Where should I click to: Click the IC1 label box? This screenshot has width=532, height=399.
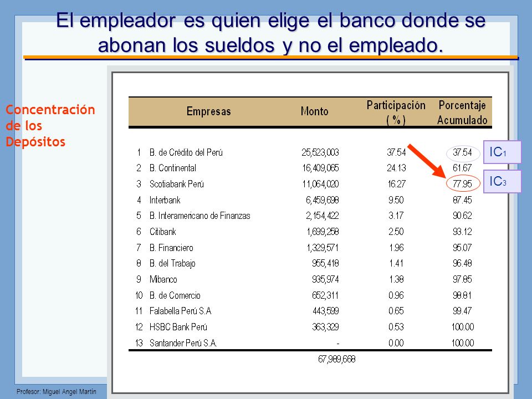coord(502,152)
